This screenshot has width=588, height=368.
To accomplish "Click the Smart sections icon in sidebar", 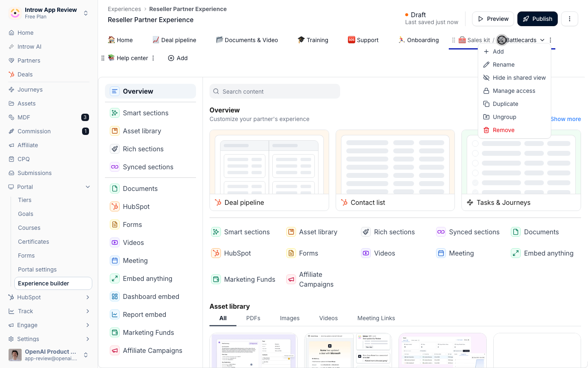I will pyautogui.click(x=115, y=113).
